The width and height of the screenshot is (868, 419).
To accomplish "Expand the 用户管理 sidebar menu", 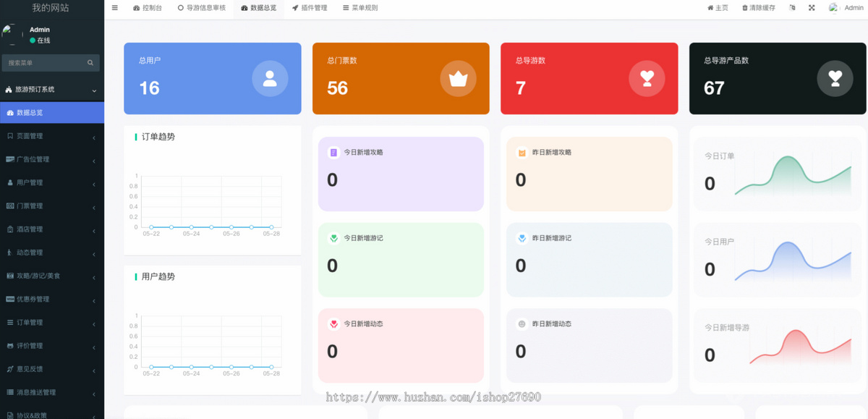I will [52, 182].
